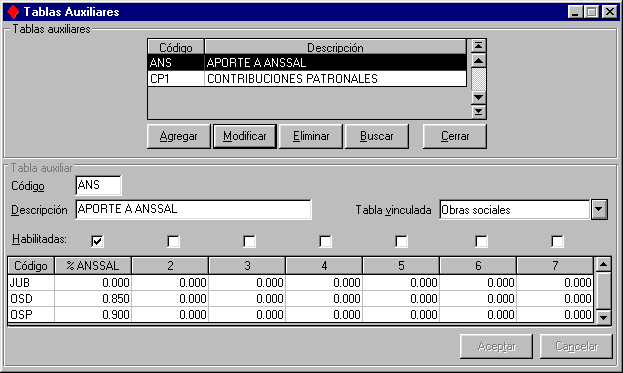Jump to last record arrow in list scrollbar

tap(478, 112)
